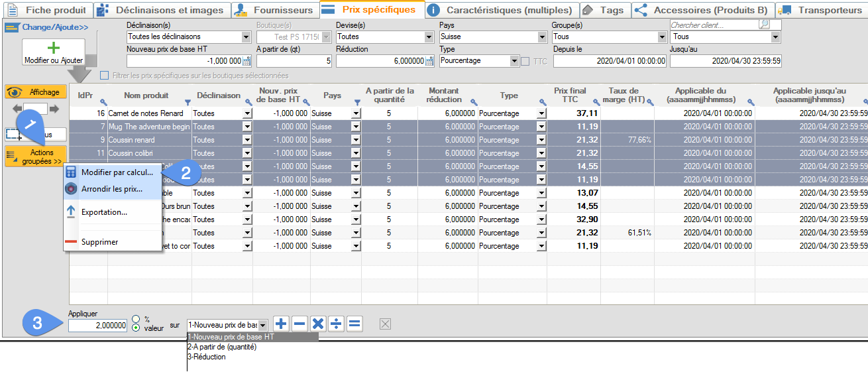This screenshot has height=374, width=868.
Task: Select the % radio button
Action: [136, 318]
